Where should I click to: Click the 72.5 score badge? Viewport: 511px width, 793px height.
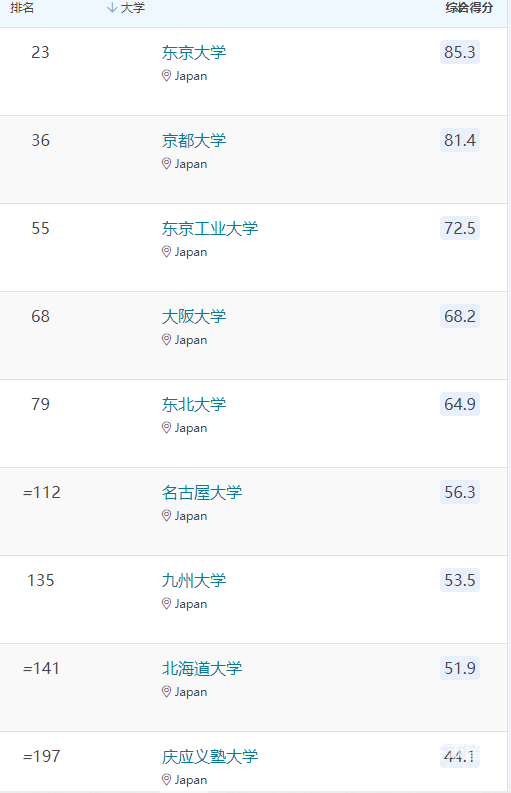click(459, 228)
